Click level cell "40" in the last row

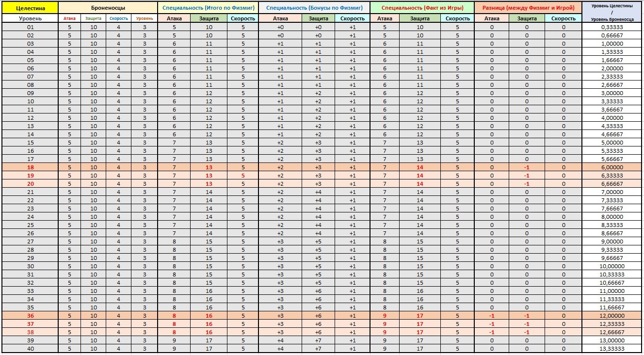pyautogui.click(x=30, y=349)
